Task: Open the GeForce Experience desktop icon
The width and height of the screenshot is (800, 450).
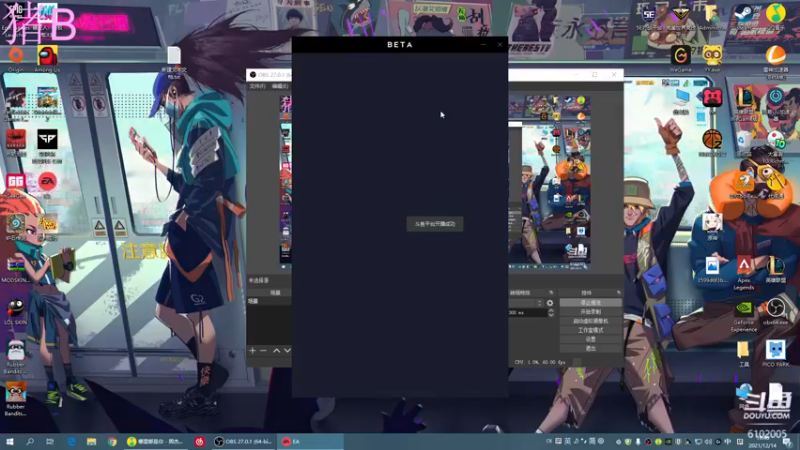Action: coord(743,308)
